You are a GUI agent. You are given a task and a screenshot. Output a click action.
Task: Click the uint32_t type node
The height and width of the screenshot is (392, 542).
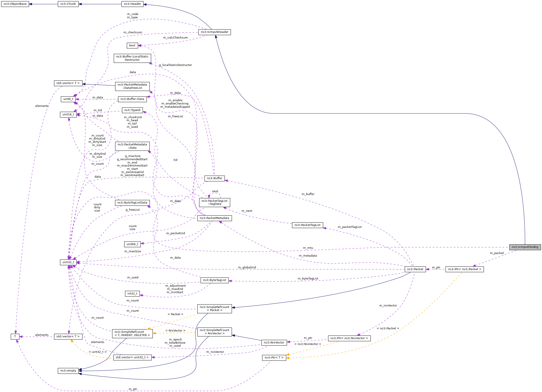[x=68, y=262]
